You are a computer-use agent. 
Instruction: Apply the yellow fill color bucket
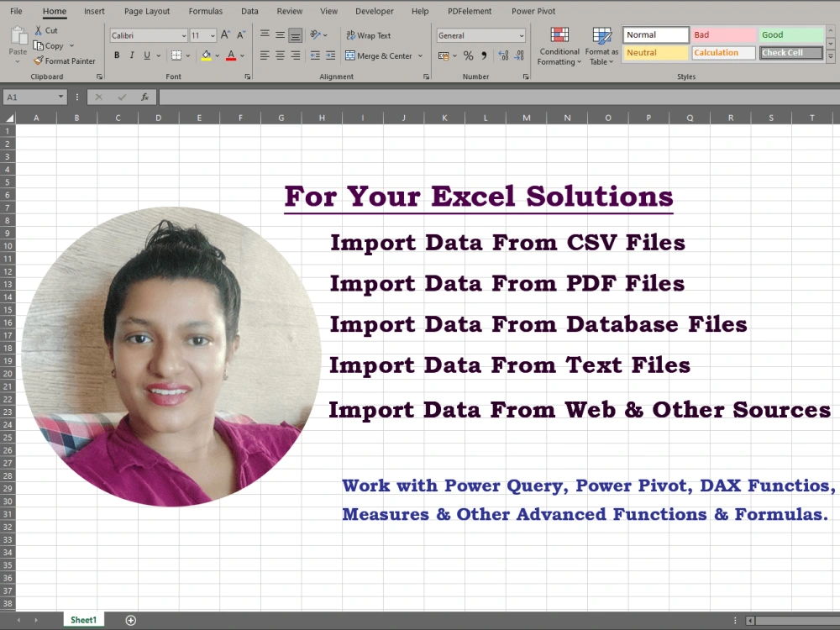[x=207, y=55]
